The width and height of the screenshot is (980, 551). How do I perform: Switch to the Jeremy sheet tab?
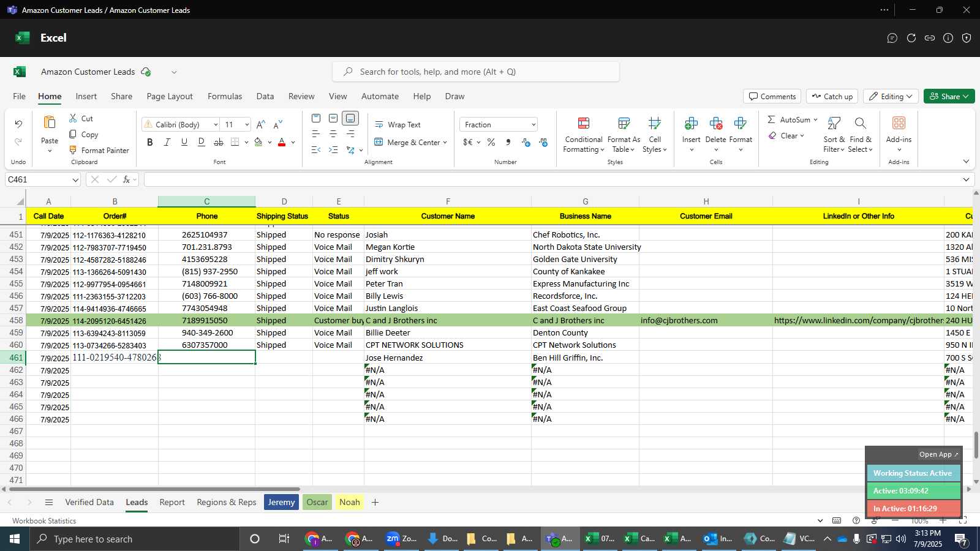click(281, 502)
